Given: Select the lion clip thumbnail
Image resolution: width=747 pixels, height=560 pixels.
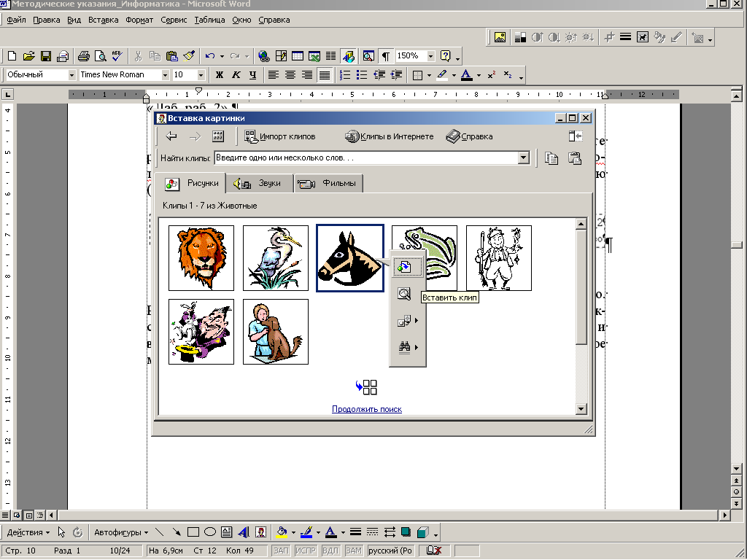Looking at the screenshot, I should [201, 258].
